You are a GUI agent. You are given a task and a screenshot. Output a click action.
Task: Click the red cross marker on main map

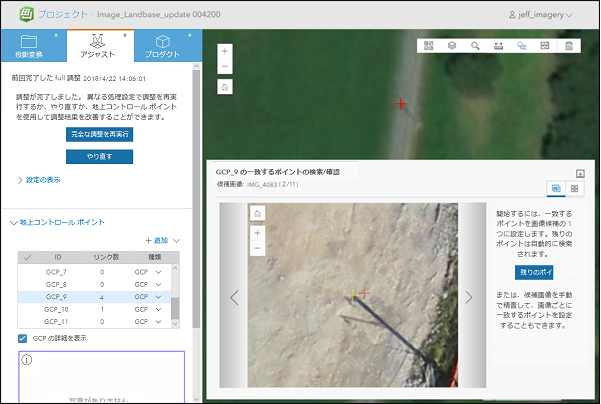click(401, 104)
